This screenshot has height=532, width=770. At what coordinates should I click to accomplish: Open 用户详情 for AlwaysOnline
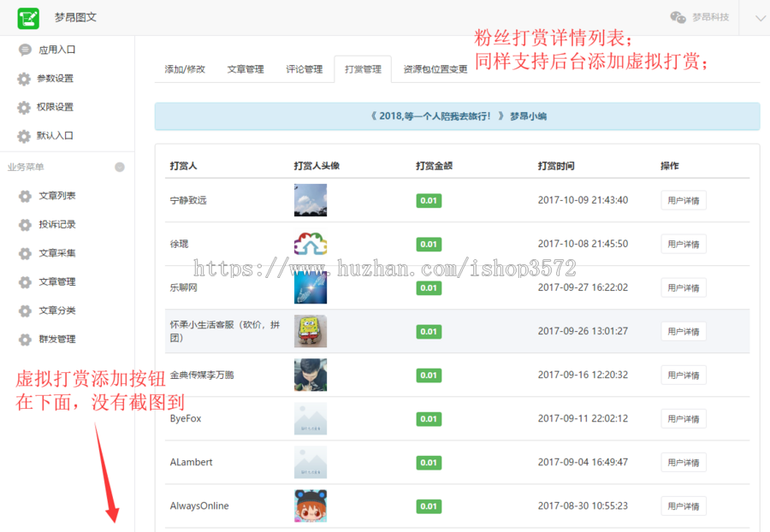683,505
